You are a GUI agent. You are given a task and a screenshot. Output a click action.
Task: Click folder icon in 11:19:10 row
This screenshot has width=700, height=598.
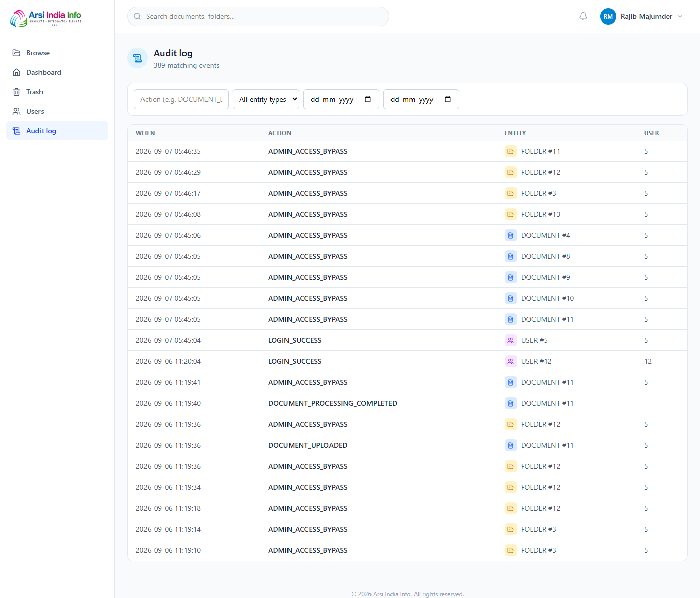point(510,550)
